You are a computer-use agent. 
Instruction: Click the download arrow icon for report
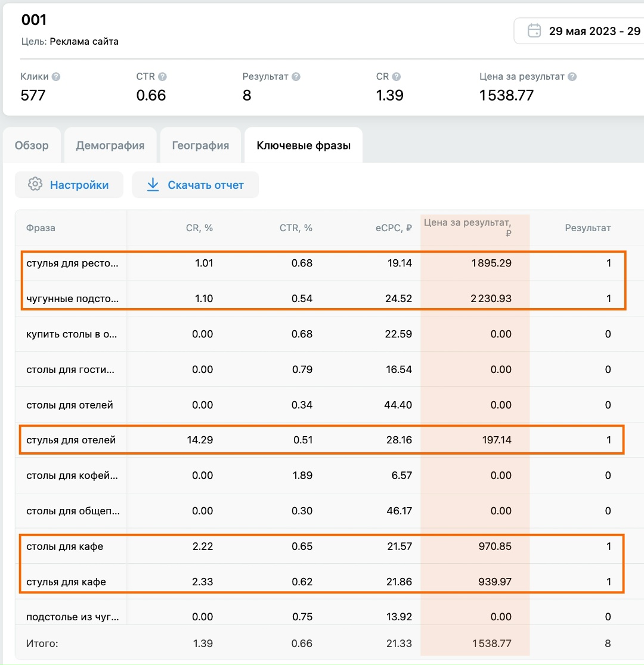point(153,185)
